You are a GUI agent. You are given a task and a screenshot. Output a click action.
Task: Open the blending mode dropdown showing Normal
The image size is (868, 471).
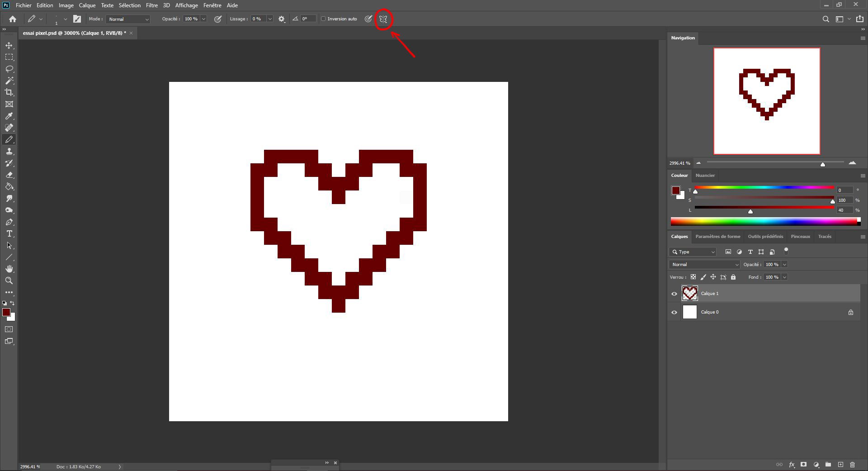pyautogui.click(x=703, y=264)
